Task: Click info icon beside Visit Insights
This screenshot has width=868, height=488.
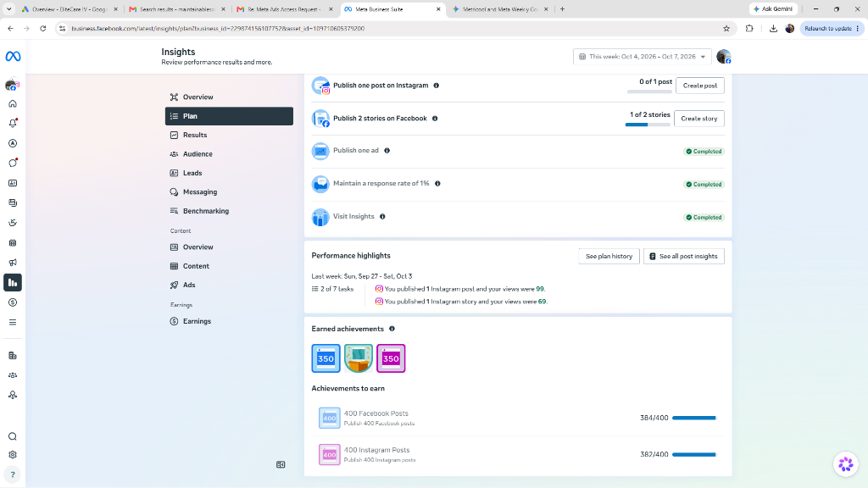Action: 382,216
